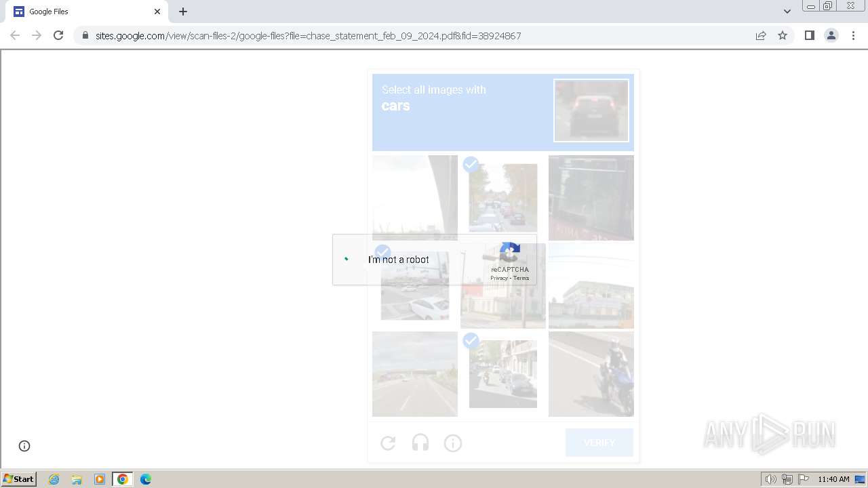Image resolution: width=868 pixels, height=488 pixels.
Task: Click the 11:40 AM clock
Action: [833, 479]
